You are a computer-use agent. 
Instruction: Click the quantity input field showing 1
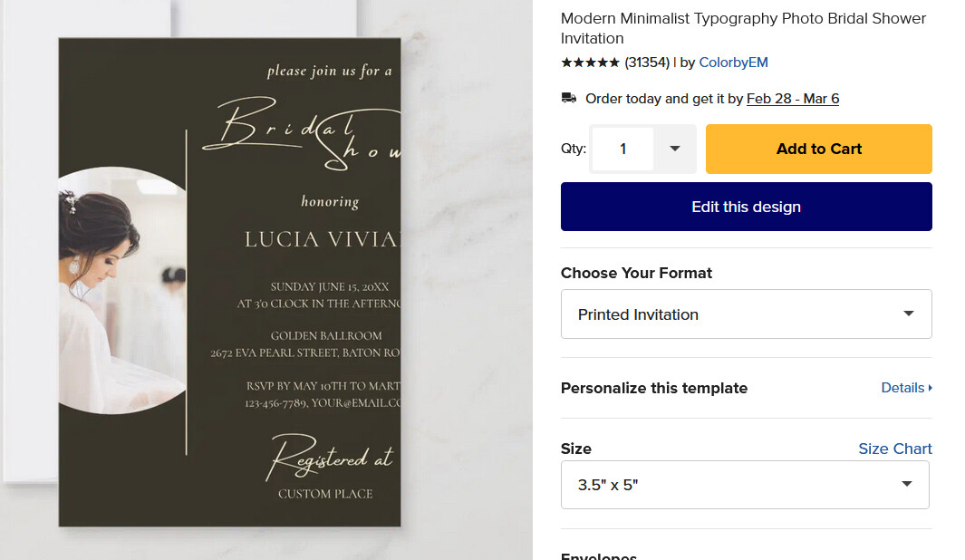pos(622,149)
